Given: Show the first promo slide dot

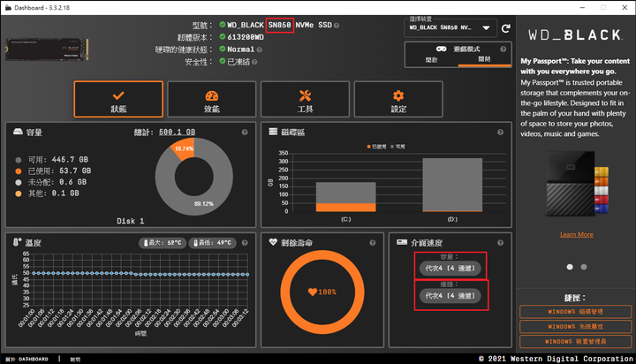Looking at the screenshot, I should pyautogui.click(x=570, y=267).
